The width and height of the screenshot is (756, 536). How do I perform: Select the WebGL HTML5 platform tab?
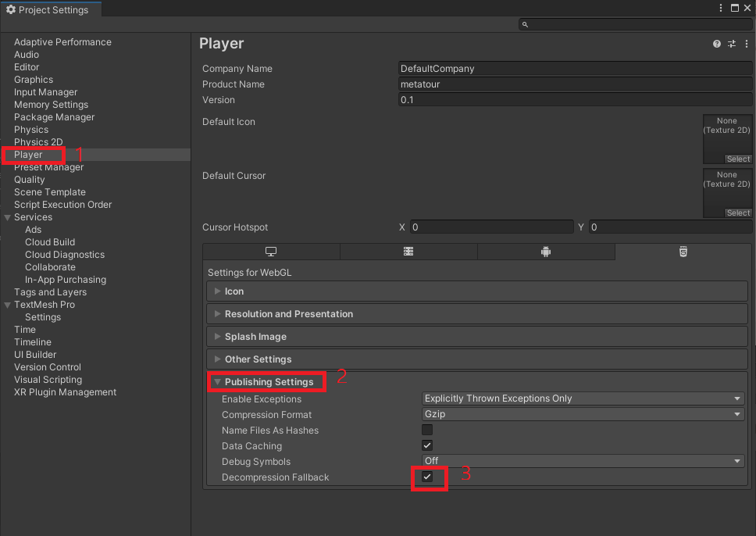(683, 252)
